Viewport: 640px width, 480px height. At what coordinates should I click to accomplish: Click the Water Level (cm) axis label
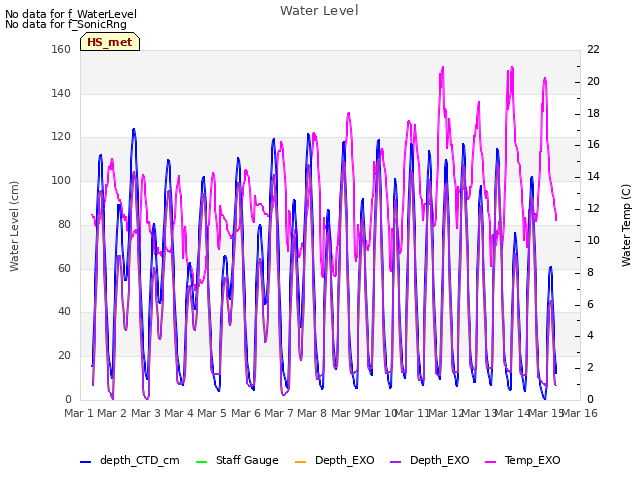pyautogui.click(x=14, y=227)
